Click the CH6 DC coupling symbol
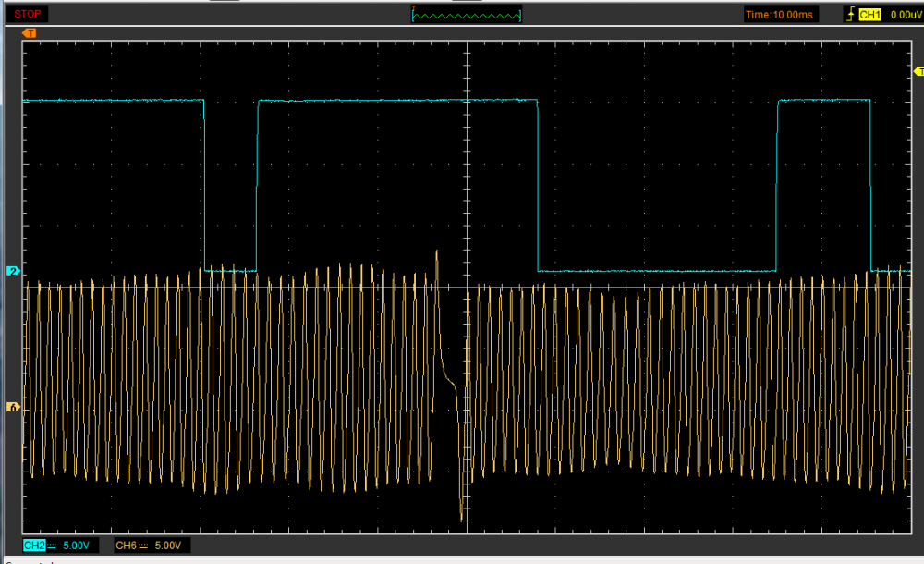924x564 pixels. click(143, 546)
